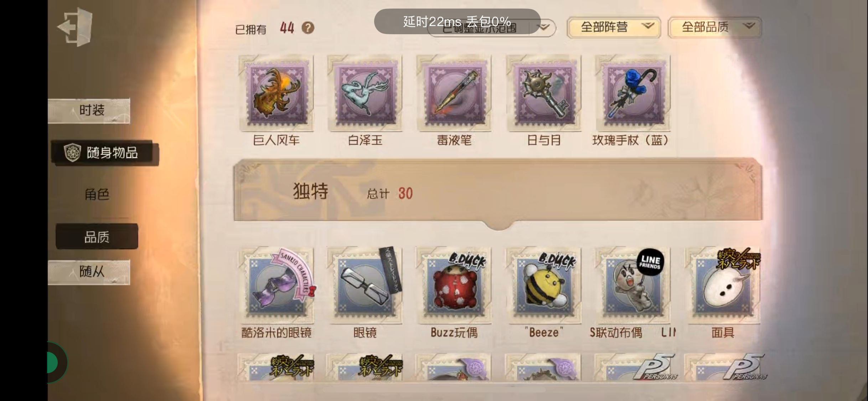This screenshot has height=401, width=868.
Task: Select the blue rose cane 玫瑰手杖
Action: tap(633, 93)
